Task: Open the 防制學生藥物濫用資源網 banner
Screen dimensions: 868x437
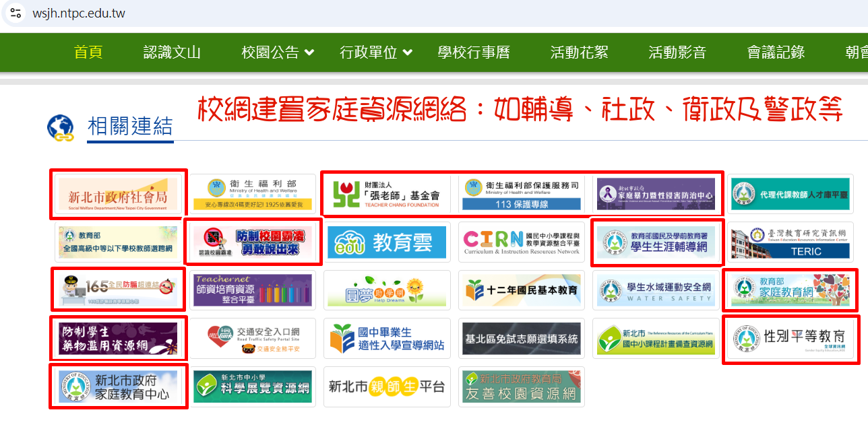Action: click(x=118, y=339)
